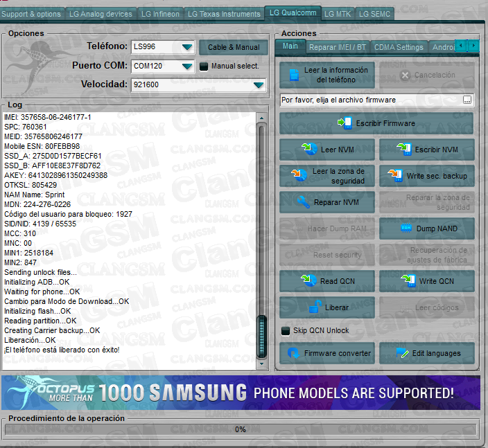Click the Reparar la zona de seguridad button
Viewport: 488px width, 448px height.
coord(427,202)
